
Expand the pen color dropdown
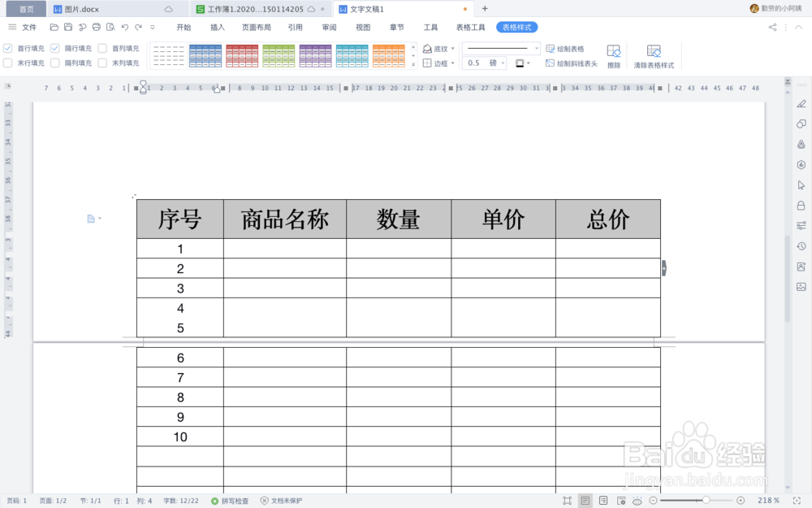(527, 62)
